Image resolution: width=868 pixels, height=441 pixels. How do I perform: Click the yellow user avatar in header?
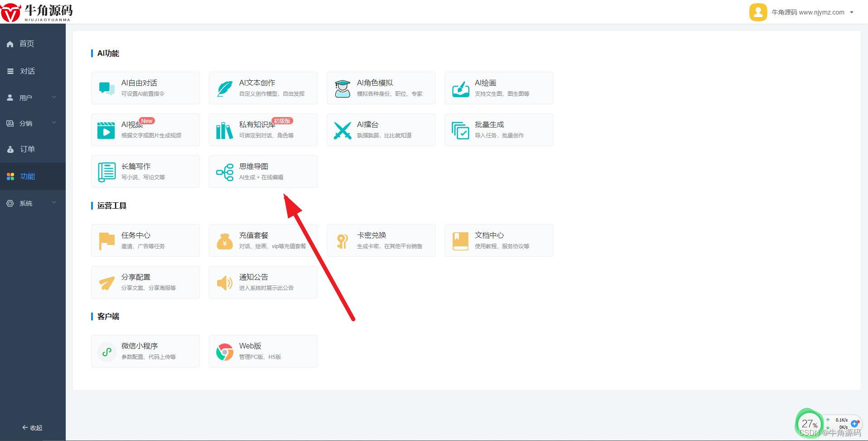coord(758,12)
